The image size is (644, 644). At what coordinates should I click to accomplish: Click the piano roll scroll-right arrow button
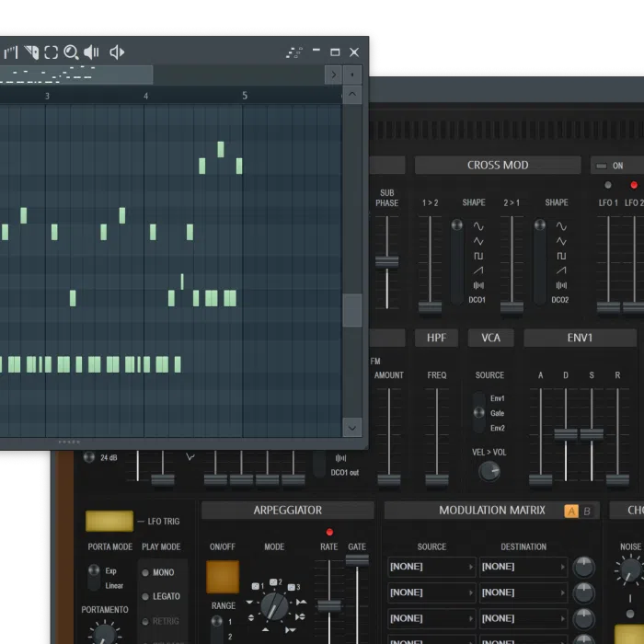tap(333, 75)
